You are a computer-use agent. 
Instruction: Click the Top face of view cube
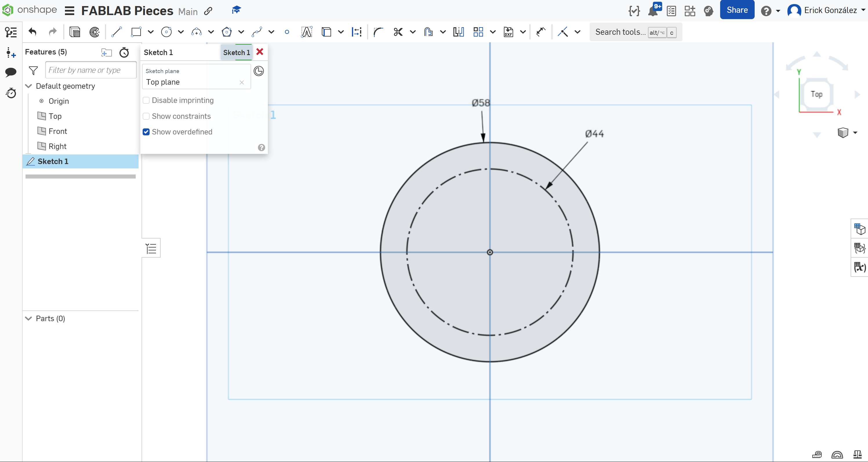click(x=816, y=94)
